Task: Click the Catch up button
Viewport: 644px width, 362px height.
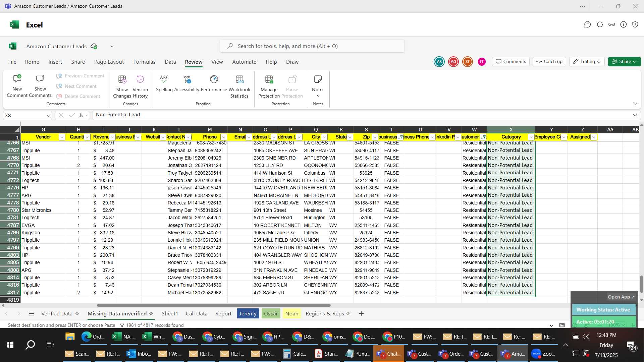Action: point(549,62)
